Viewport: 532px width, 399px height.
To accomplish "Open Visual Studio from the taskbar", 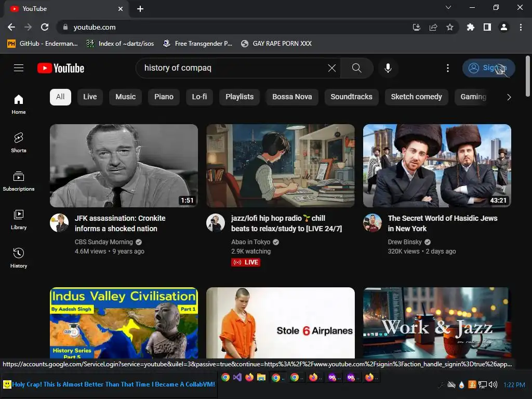I will pos(237,377).
